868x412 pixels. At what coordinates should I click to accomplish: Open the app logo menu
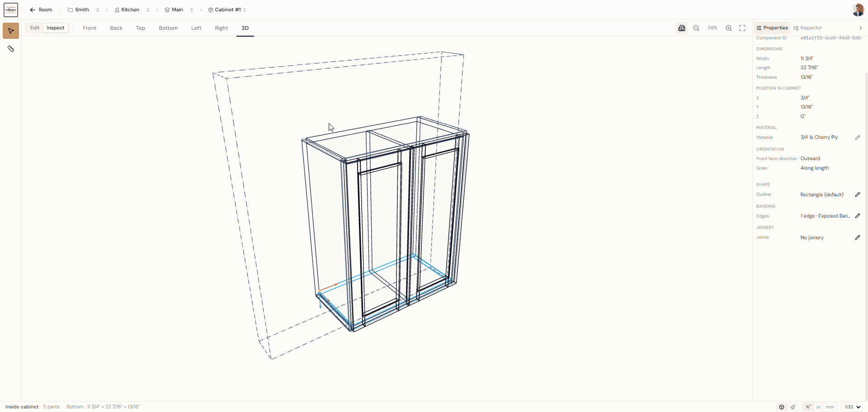(x=11, y=9)
